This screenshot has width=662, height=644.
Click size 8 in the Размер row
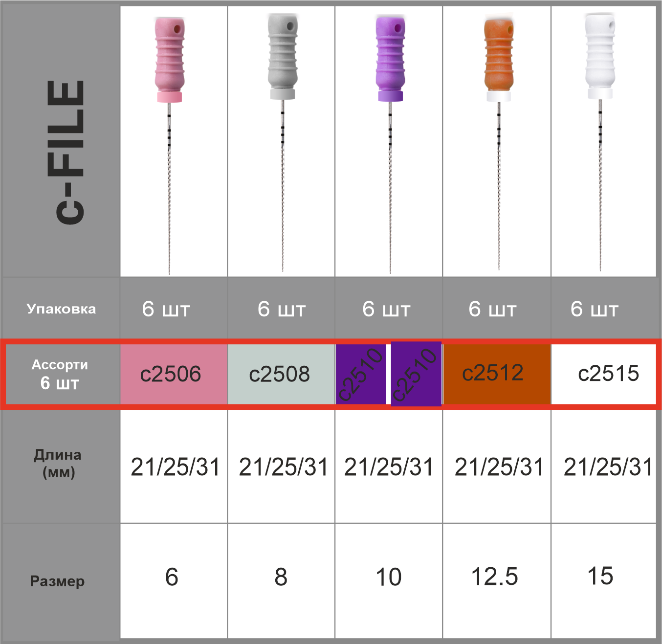281,577
